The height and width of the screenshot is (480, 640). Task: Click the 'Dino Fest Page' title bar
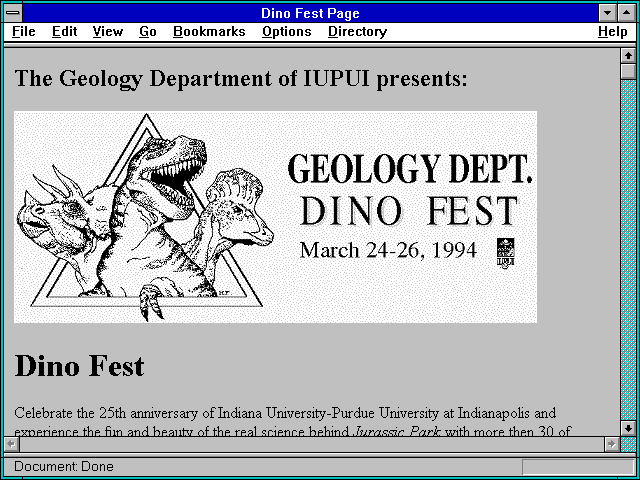coord(310,13)
